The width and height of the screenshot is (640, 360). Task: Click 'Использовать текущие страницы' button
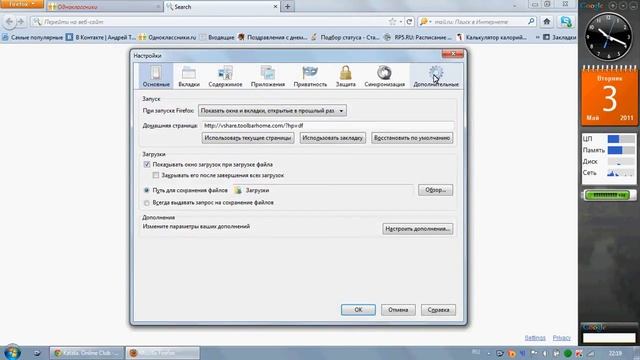click(x=248, y=138)
